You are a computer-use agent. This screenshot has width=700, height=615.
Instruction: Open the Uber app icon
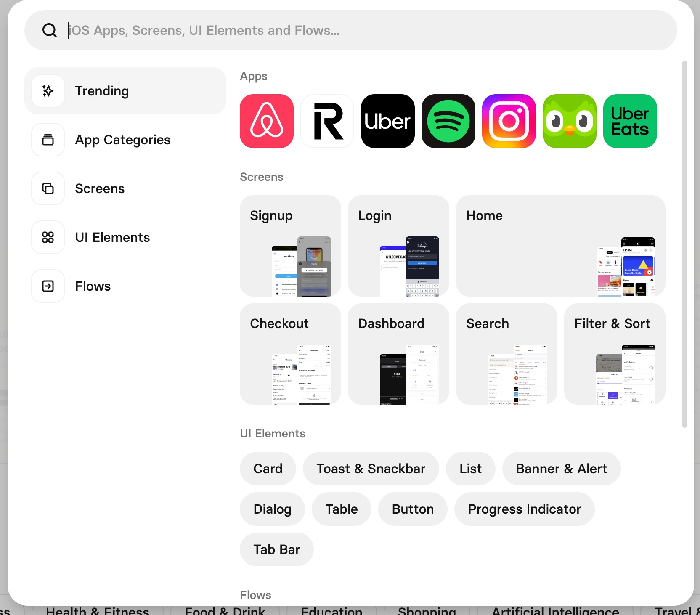pyautogui.click(x=388, y=121)
